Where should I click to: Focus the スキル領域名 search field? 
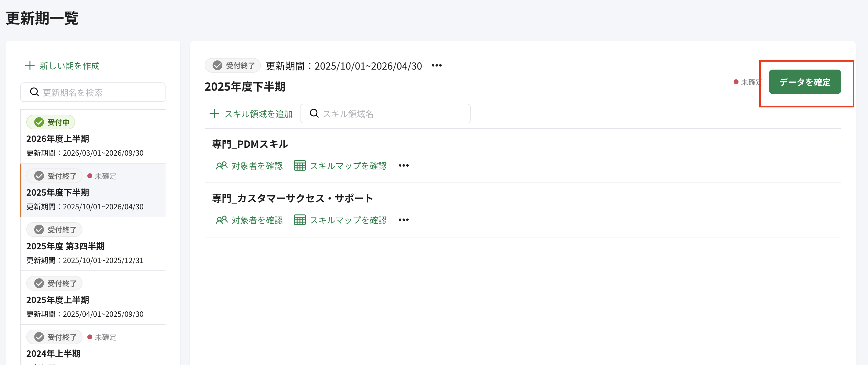pos(385,114)
